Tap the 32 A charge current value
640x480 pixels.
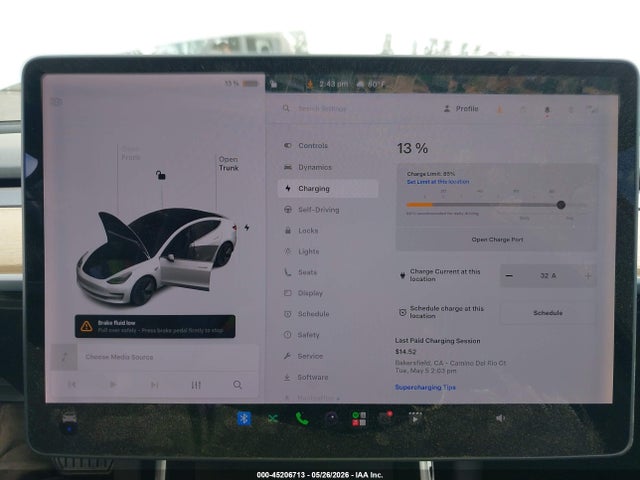coord(548,276)
